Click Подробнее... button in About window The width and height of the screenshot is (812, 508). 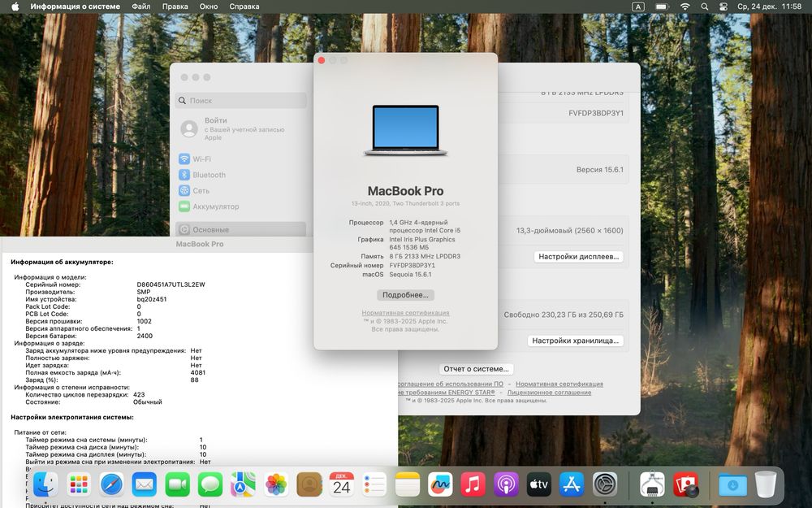[405, 295]
